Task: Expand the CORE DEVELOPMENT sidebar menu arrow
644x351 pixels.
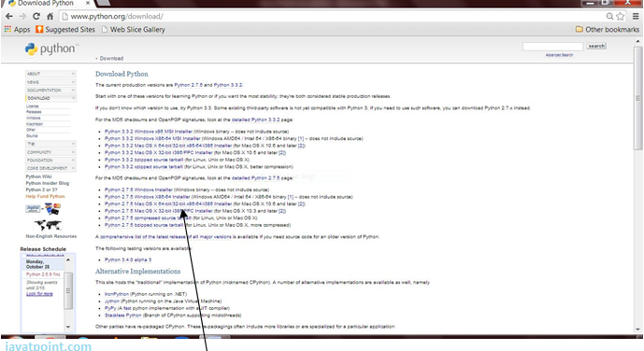Action: [73, 168]
